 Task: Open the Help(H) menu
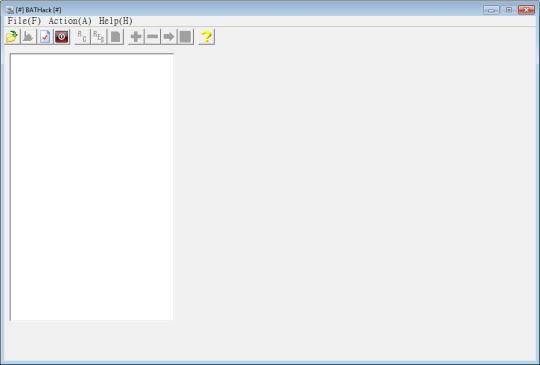115,21
